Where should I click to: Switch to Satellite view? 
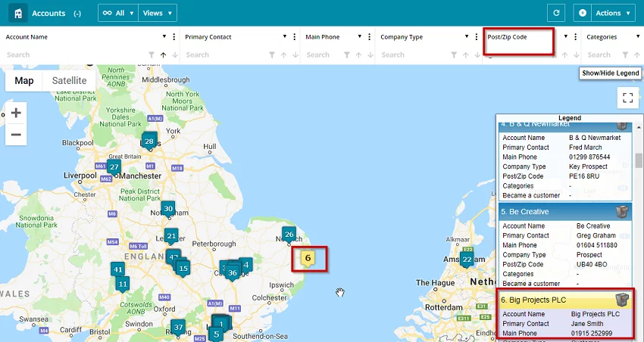(x=70, y=81)
